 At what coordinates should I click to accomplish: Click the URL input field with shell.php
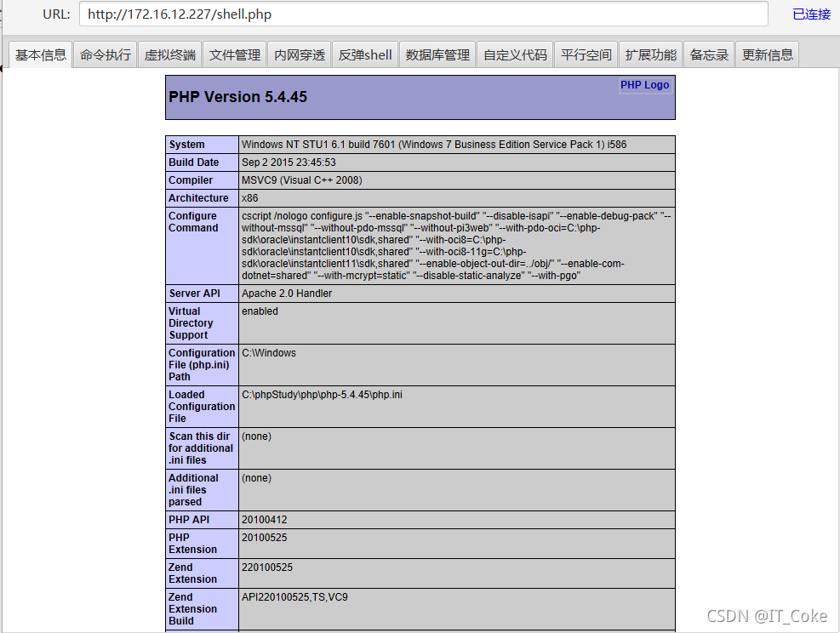pos(424,14)
